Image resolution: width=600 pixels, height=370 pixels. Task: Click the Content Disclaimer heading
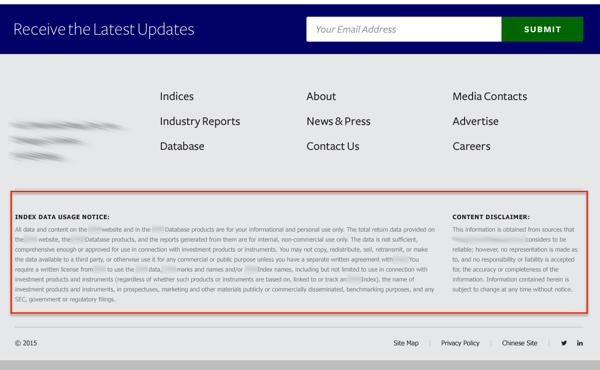click(491, 217)
